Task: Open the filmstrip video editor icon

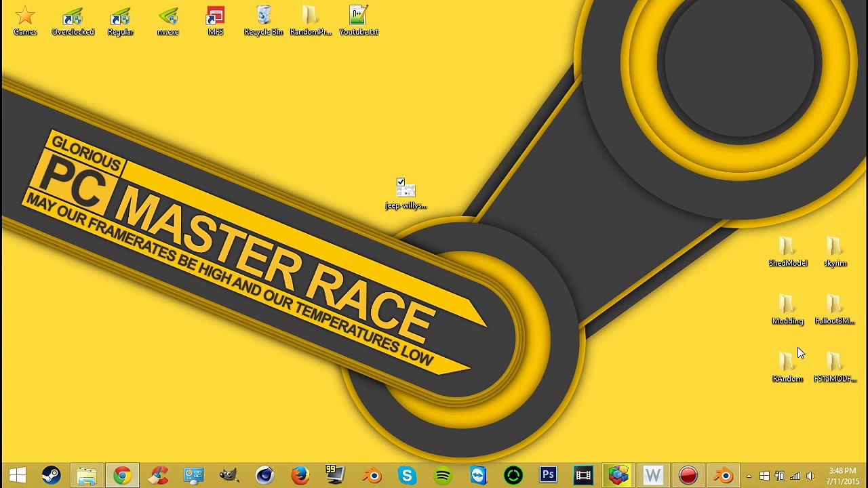Action: click(583, 475)
